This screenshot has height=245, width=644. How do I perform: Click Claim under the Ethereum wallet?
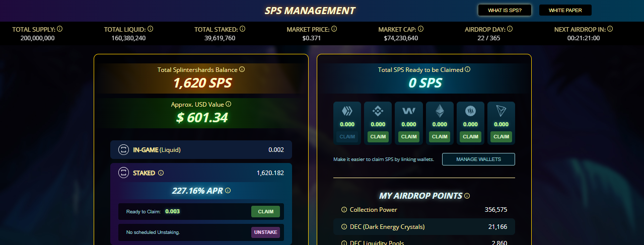coord(440,136)
